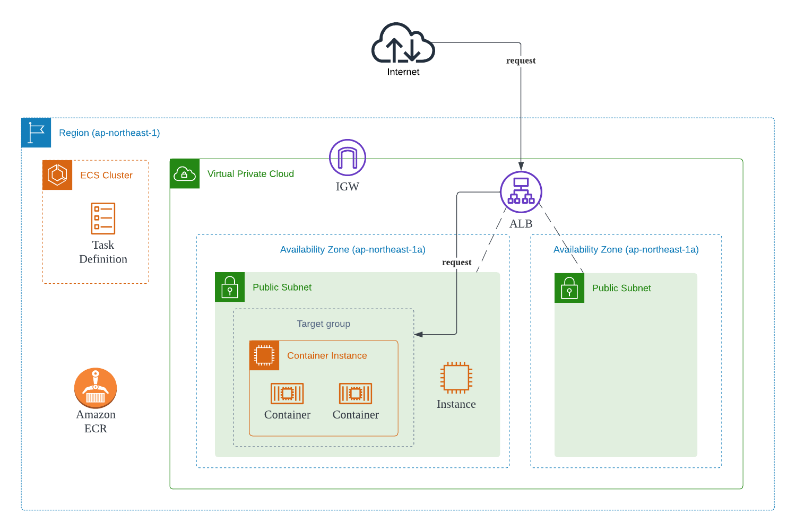Select the Virtual Private Cloud icon
Image resolution: width=796 pixels, height=532 pixels.
coord(185,173)
